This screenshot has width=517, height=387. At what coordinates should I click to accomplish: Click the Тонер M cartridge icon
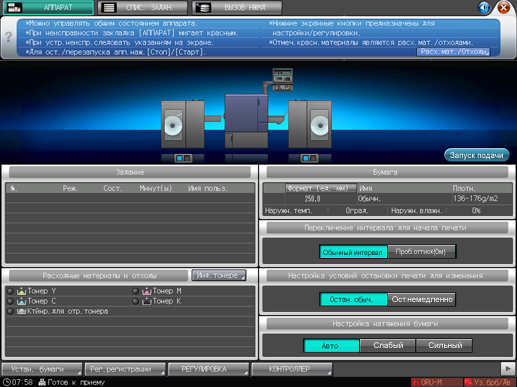[x=147, y=291]
